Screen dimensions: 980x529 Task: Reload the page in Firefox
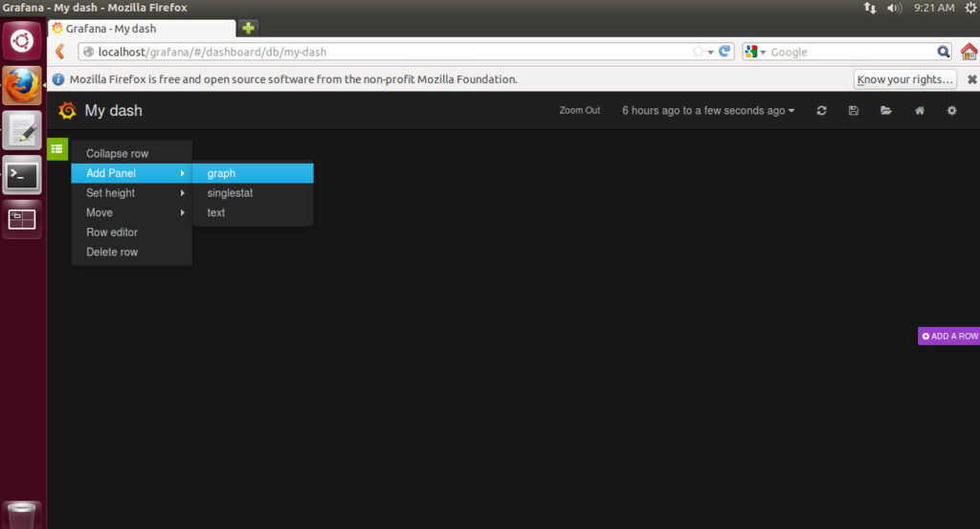[x=724, y=52]
